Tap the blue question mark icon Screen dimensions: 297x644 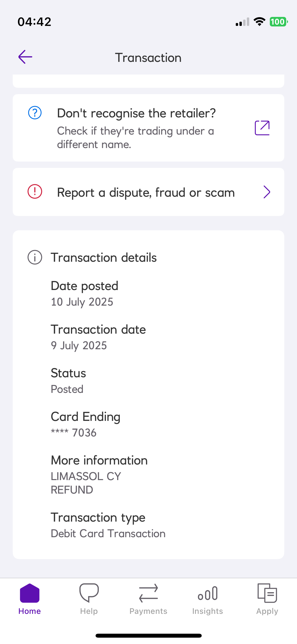coord(35,113)
